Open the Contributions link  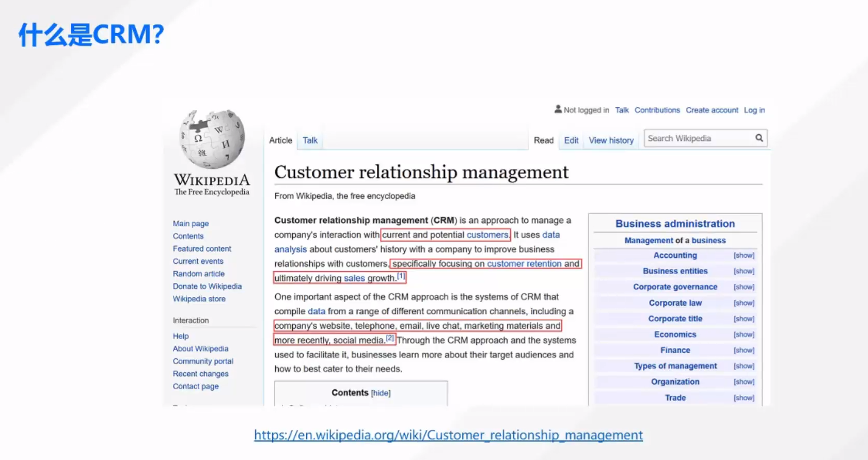click(657, 110)
